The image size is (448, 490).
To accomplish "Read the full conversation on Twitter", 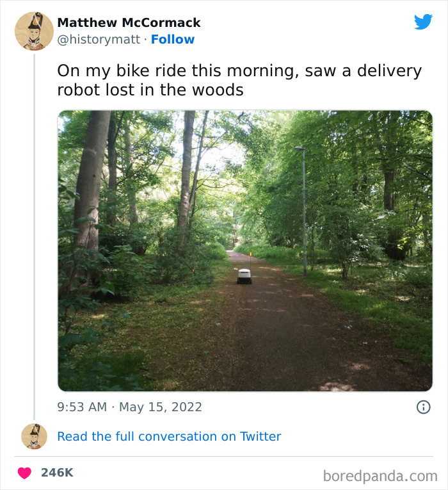I will pyautogui.click(x=169, y=436).
